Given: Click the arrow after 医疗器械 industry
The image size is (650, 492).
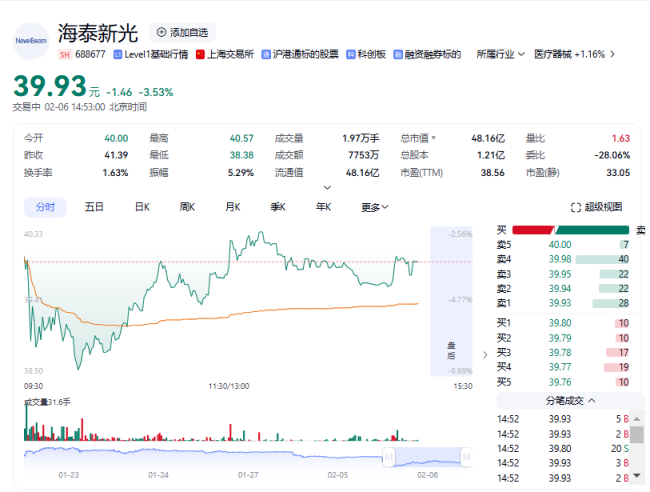Looking at the screenshot, I should [x=612, y=54].
